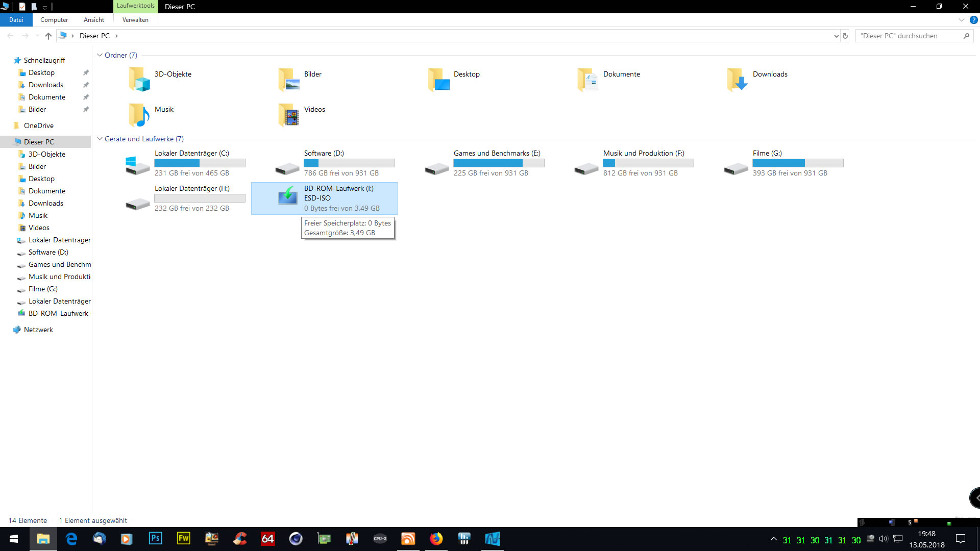This screenshot has height=551, width=980.
Task: Click the refresh button beside address bar
Action: point(845,36)
